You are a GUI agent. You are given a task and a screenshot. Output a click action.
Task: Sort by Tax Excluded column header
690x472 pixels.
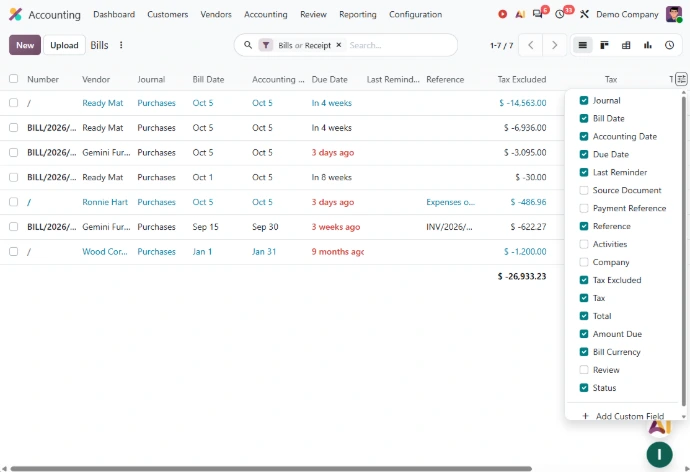coord(522,80)
